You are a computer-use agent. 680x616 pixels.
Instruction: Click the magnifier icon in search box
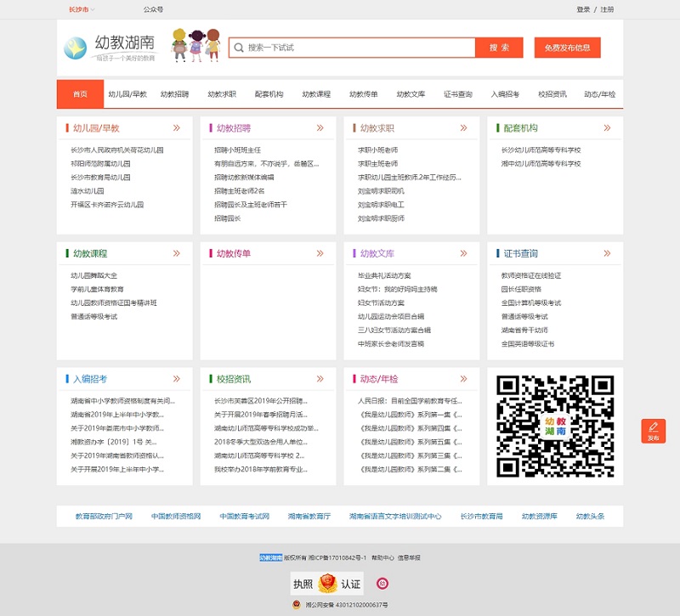239,48
